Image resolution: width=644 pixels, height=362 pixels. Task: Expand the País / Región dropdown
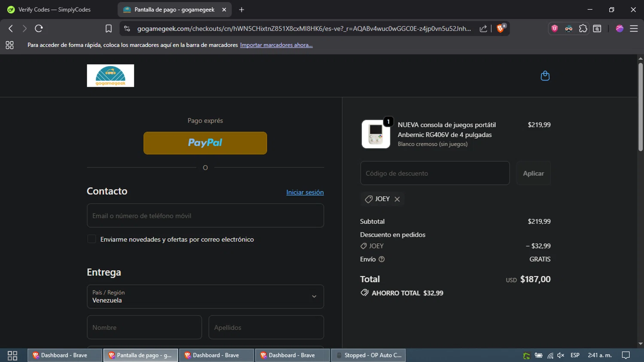pyautogui.click(x=205, y=296)
